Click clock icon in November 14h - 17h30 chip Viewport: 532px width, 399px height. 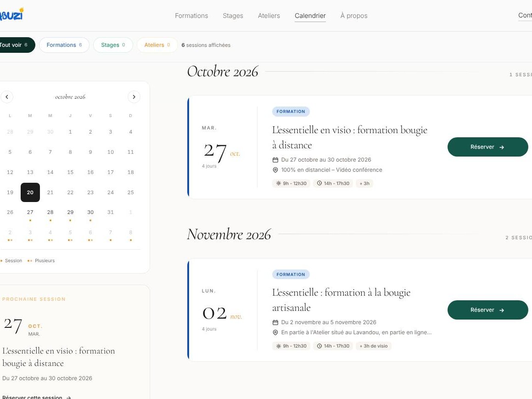[319, 346]
